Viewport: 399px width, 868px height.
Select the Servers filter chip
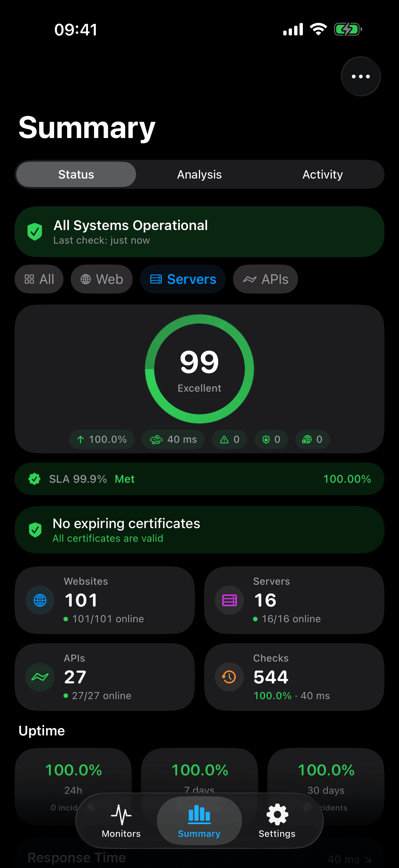pyautogui.click(x=183, y=279)
